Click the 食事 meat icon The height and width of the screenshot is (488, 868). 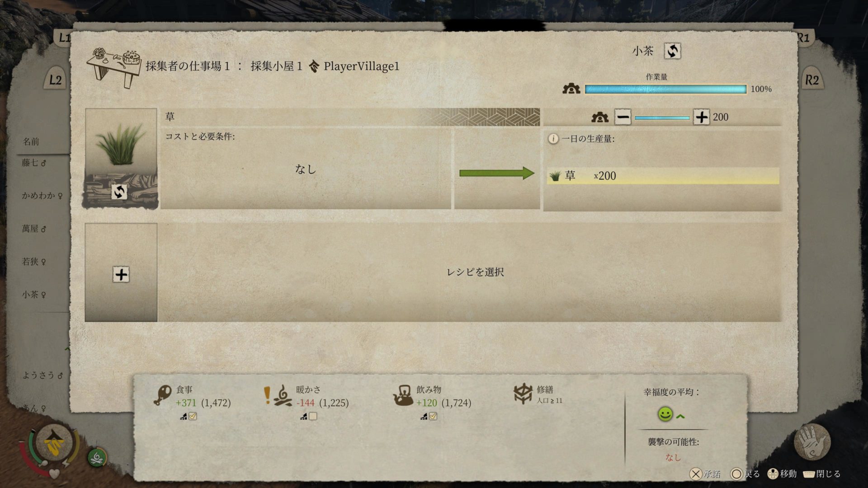162,396
